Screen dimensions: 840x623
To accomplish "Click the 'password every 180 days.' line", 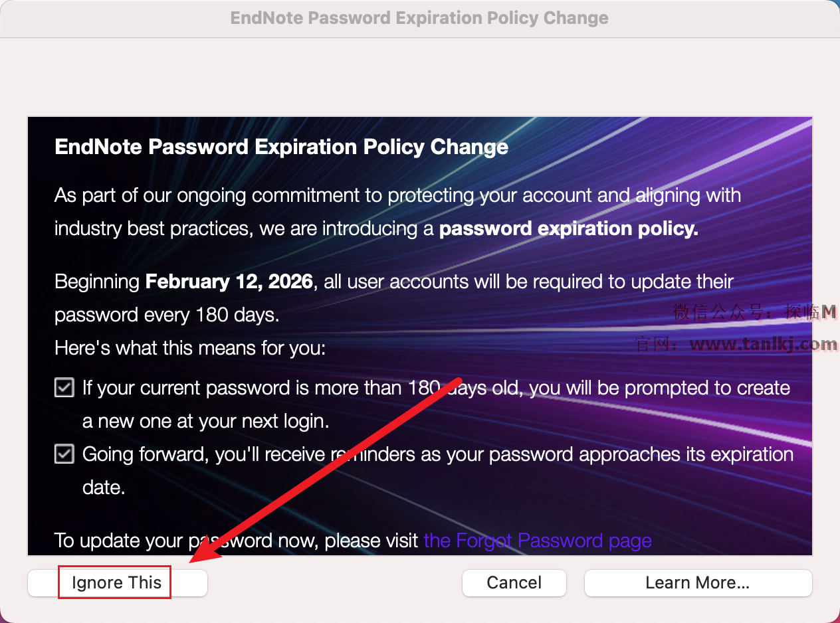I will pyautogui.click(x=167, y=315).
